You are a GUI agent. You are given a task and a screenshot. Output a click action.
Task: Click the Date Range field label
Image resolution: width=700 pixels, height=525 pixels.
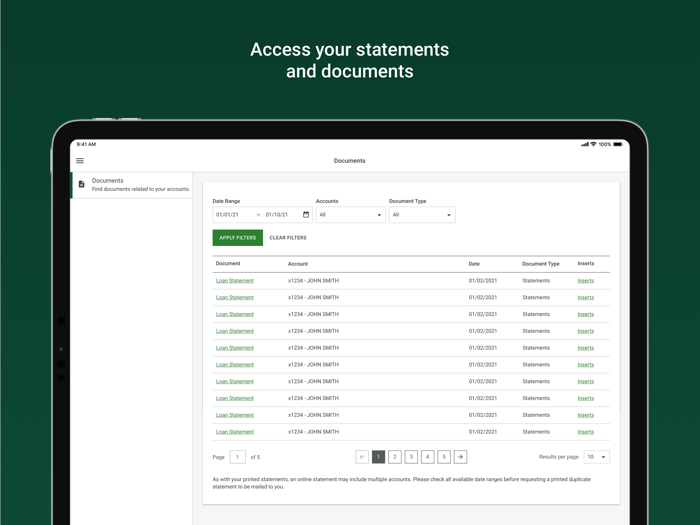[226, 201]
